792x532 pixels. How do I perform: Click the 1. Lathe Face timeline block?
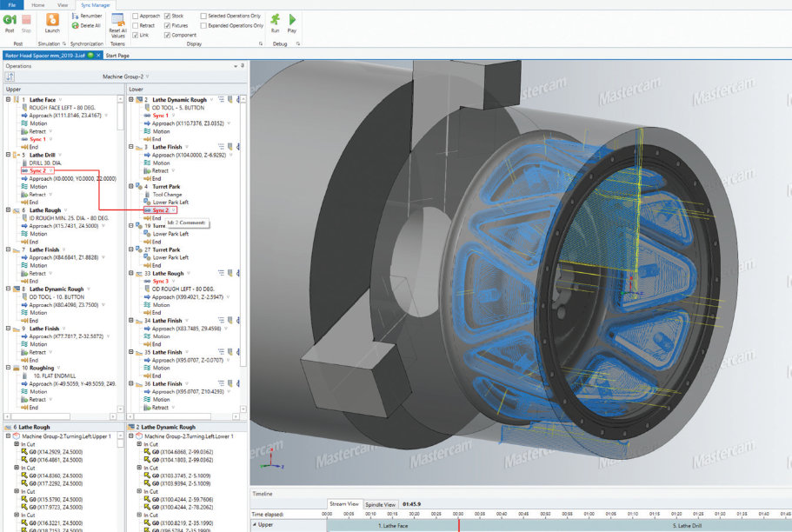392,525
